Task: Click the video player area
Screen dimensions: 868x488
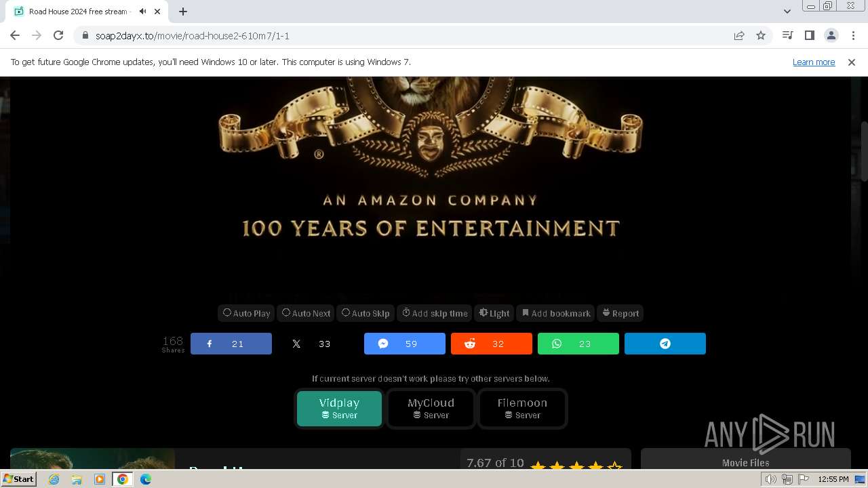Action: 431,186
